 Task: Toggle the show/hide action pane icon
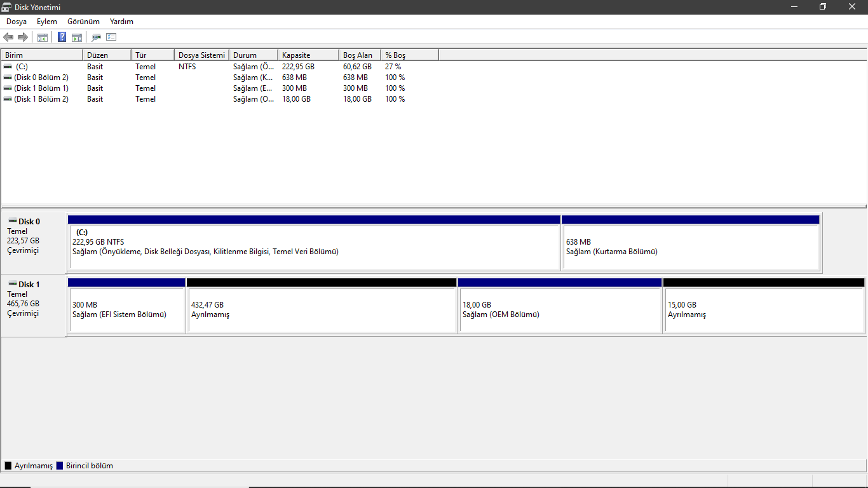tap(77, 37)
